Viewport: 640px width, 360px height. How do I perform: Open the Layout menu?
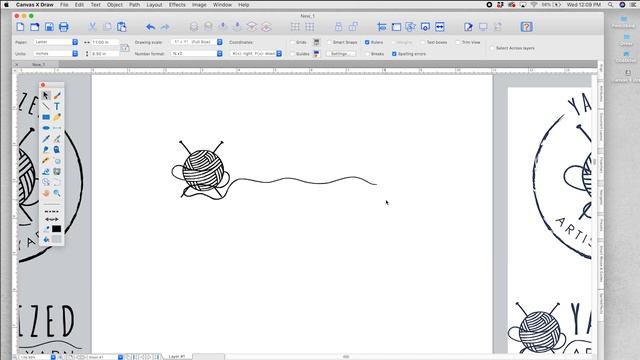[154, 5]
